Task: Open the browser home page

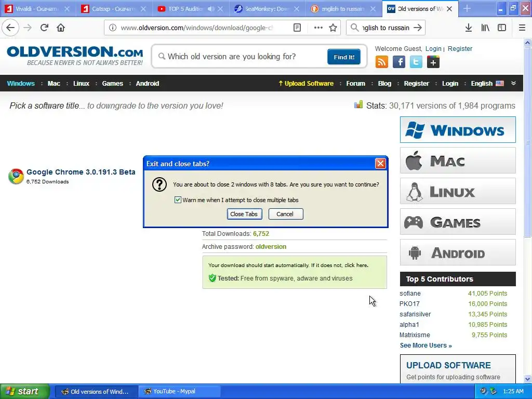Action: tap(61, 28)
